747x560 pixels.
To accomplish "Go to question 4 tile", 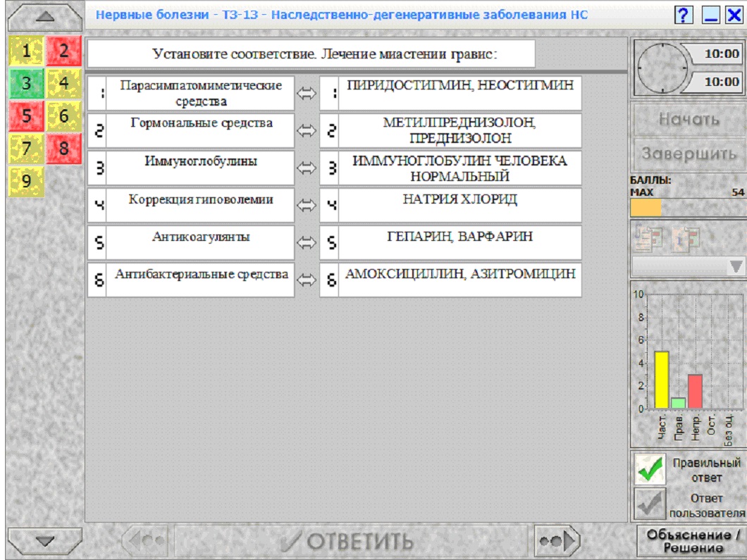I will click(x=64, y=83).
